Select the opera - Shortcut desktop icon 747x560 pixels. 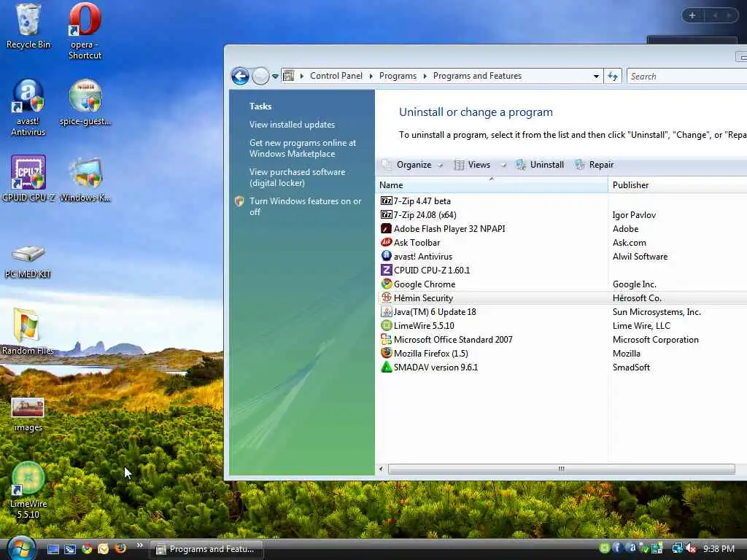pos(85,31)
